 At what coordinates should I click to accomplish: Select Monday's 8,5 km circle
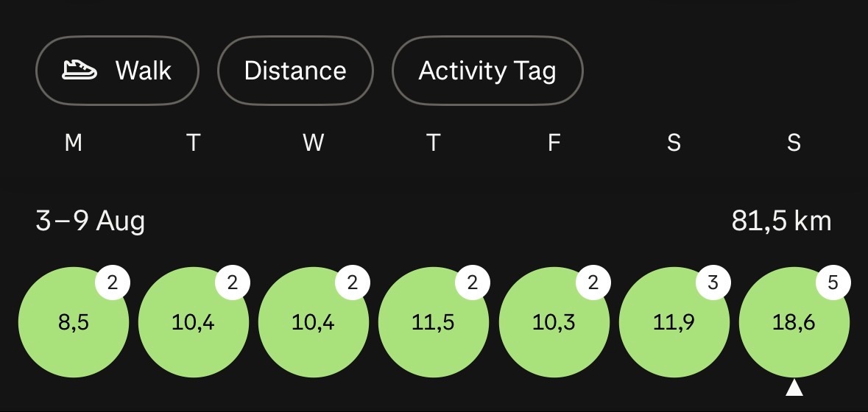(74, 322)
